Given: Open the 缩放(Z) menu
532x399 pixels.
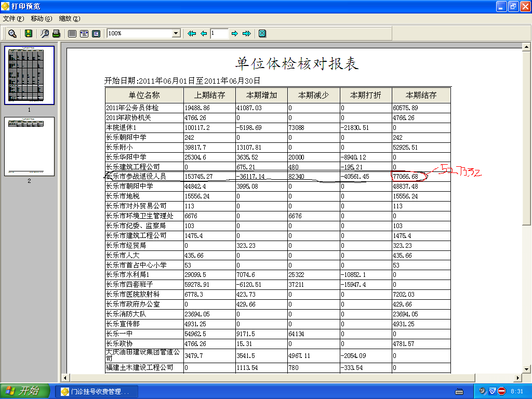Looking at the screenshot, I should click(70, 19).
